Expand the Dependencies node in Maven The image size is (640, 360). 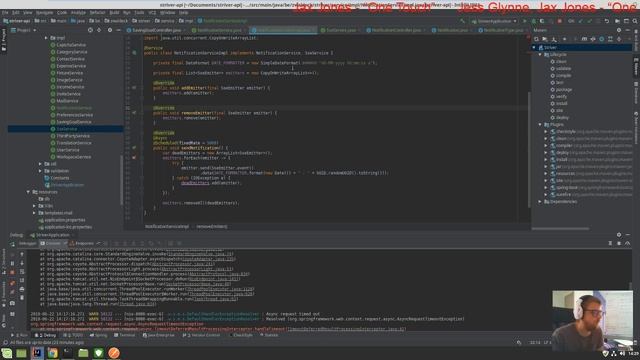540,202
